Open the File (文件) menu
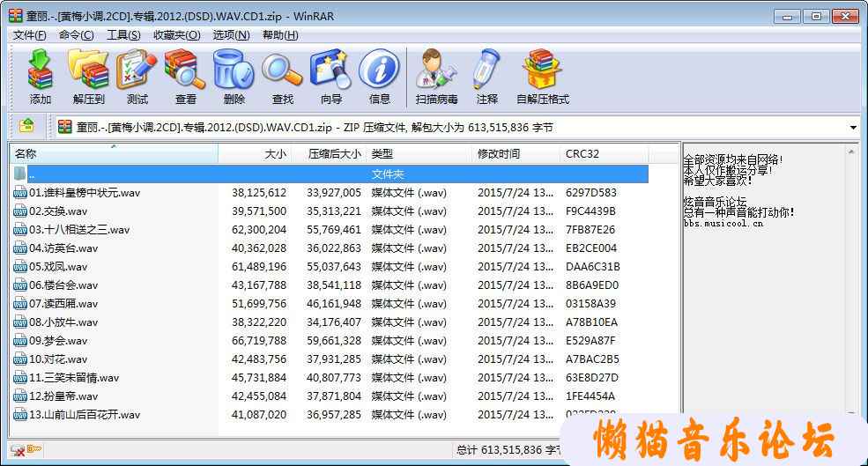868x466 pixels. (x=29, y=35)
